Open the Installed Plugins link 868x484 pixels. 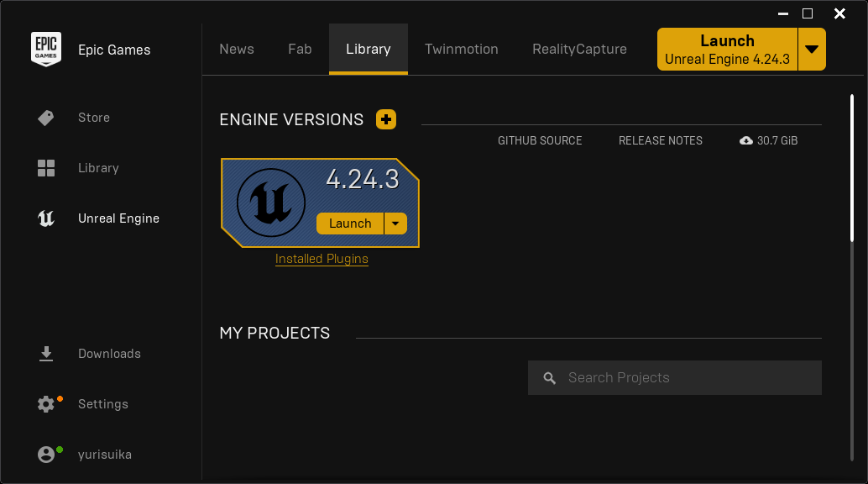(322, 259)
